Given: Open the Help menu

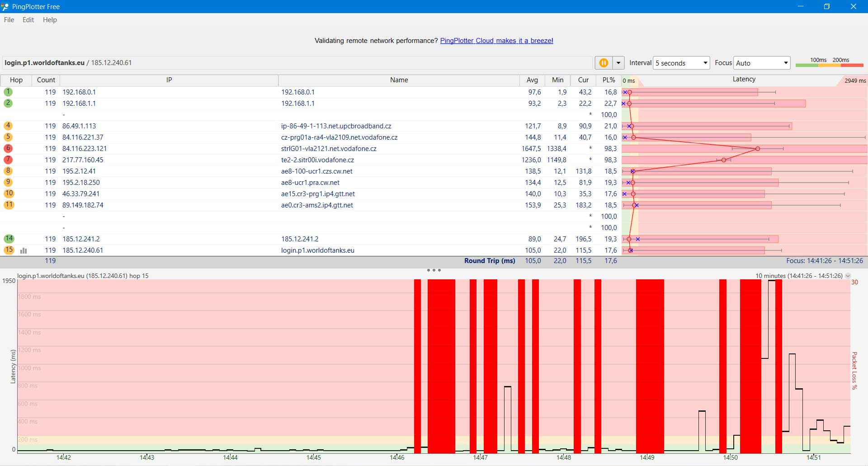Looking at the screenshot, I should click(x=50, y=20).
